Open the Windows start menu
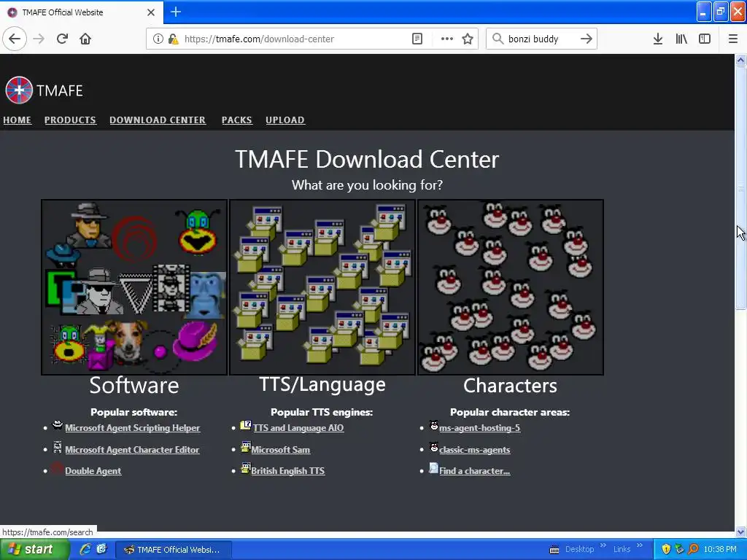 click(x=34, y=550)
